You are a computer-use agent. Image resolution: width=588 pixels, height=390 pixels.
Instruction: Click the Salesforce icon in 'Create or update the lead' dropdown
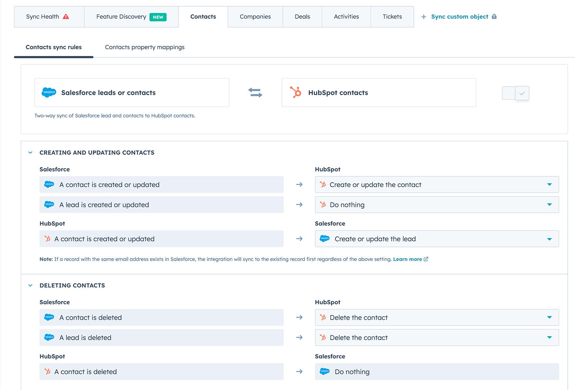[x=325, y=239]
